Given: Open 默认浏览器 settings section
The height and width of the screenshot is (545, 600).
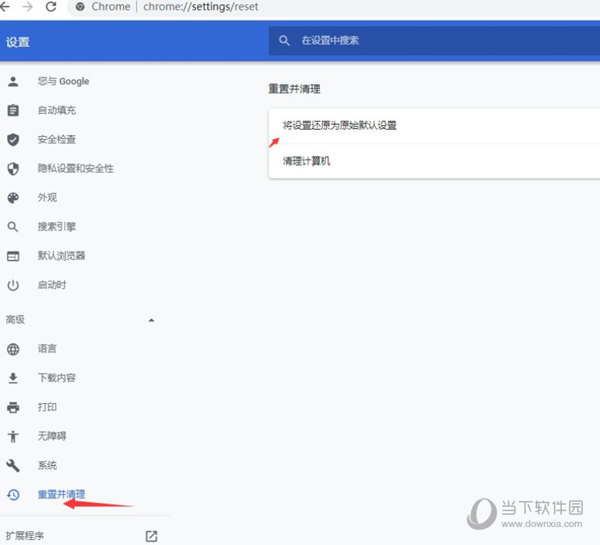Looking at the screenshot, I should (61, 256).
